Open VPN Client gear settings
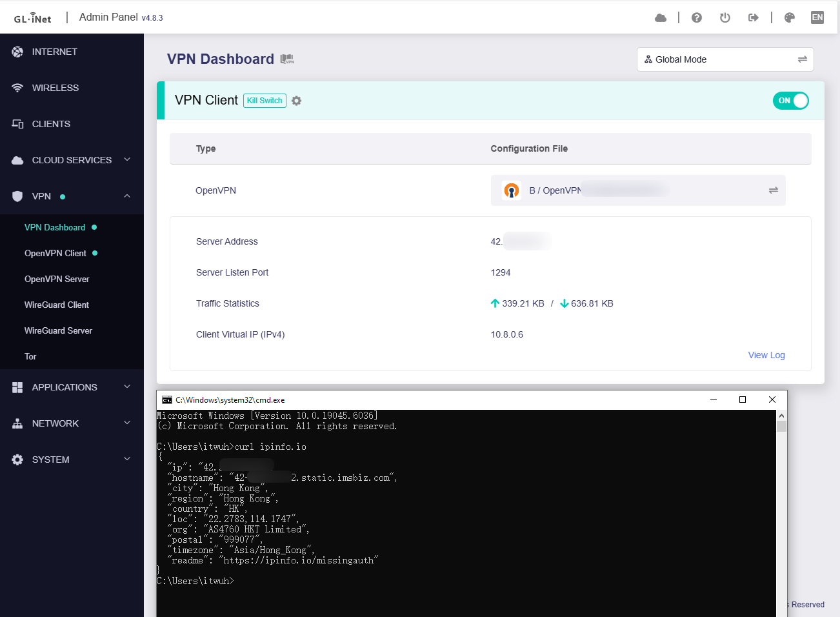This screenshot has width=840, height=617. pyautogui.click(x=296, y=101)
